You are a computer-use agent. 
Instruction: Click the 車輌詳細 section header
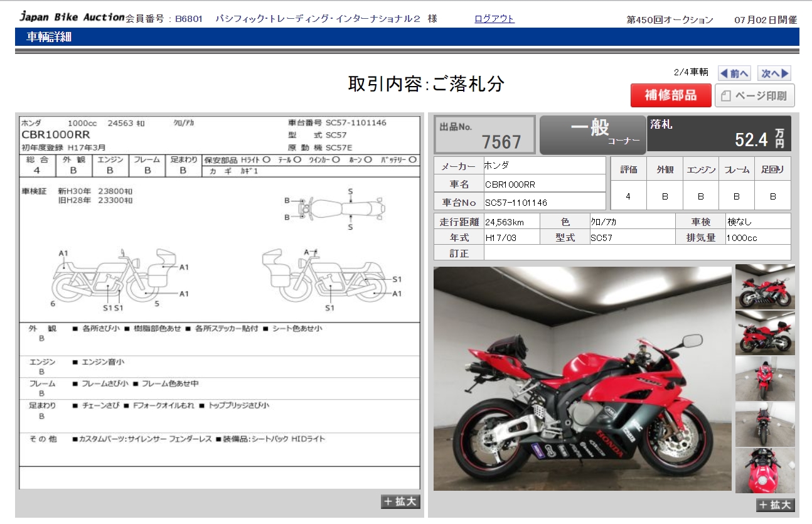tap(49, 37)
